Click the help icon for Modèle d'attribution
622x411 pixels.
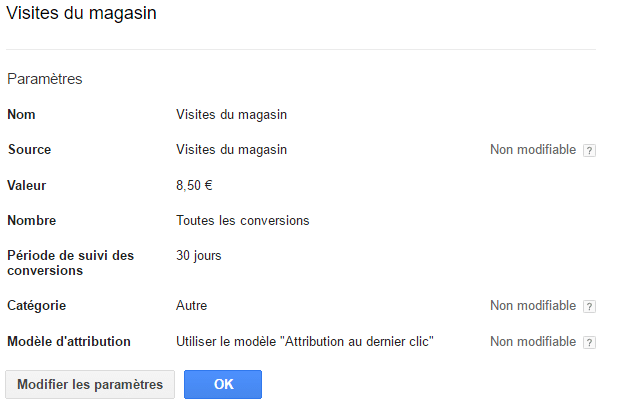[x=589, y=342]
